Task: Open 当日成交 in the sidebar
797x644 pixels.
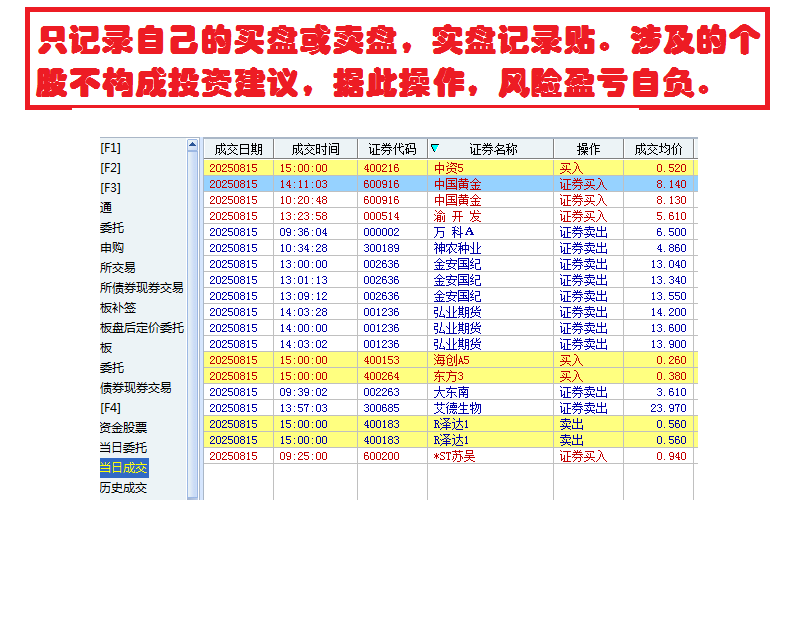Action: point(124,468)
